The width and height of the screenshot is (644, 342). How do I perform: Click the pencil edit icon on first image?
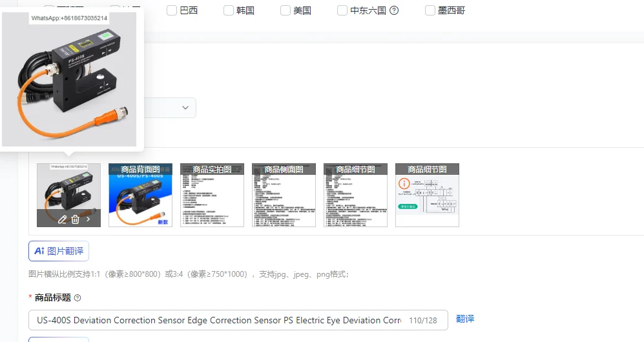(62, 219)
